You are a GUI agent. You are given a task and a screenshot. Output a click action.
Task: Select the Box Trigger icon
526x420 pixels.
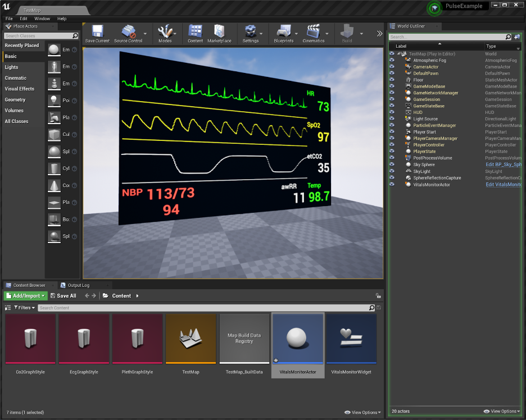54,219
